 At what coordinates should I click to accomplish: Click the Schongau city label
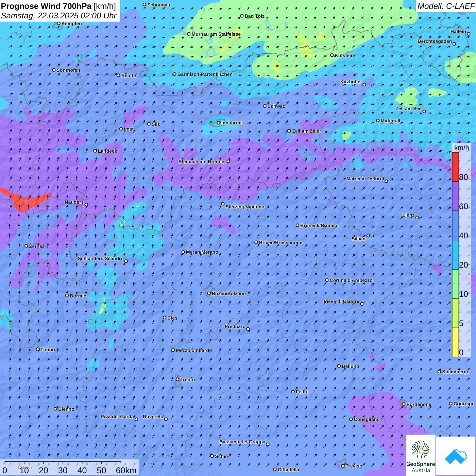click(158, 5)
